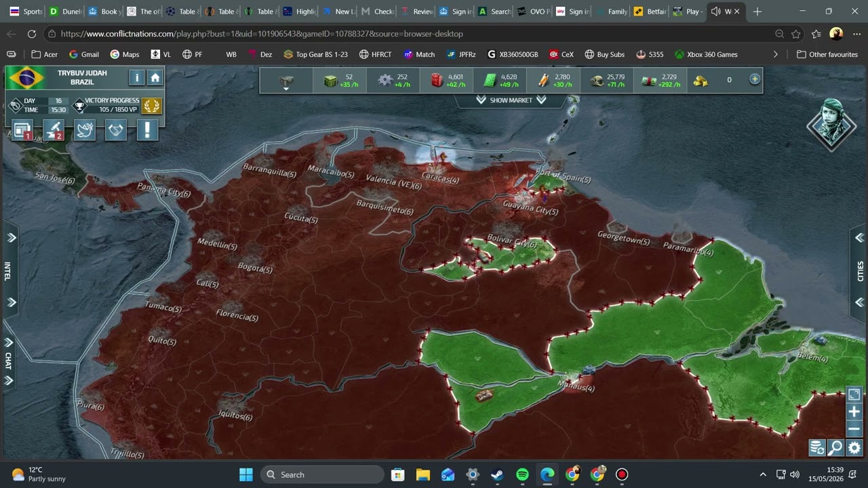Open the new browser tab button
868x488 pixels.
(x=757, y=12)
